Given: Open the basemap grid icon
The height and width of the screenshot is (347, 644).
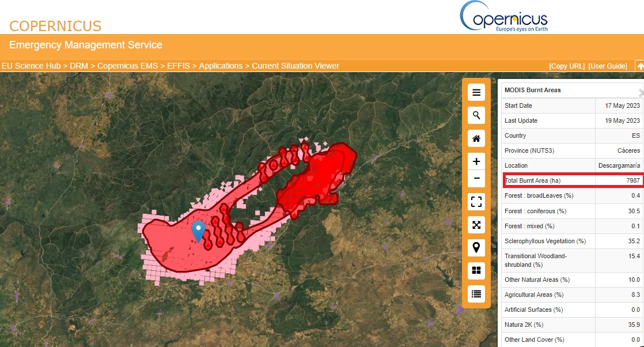Looking at the screenshot, I should [x=476, y=270].
